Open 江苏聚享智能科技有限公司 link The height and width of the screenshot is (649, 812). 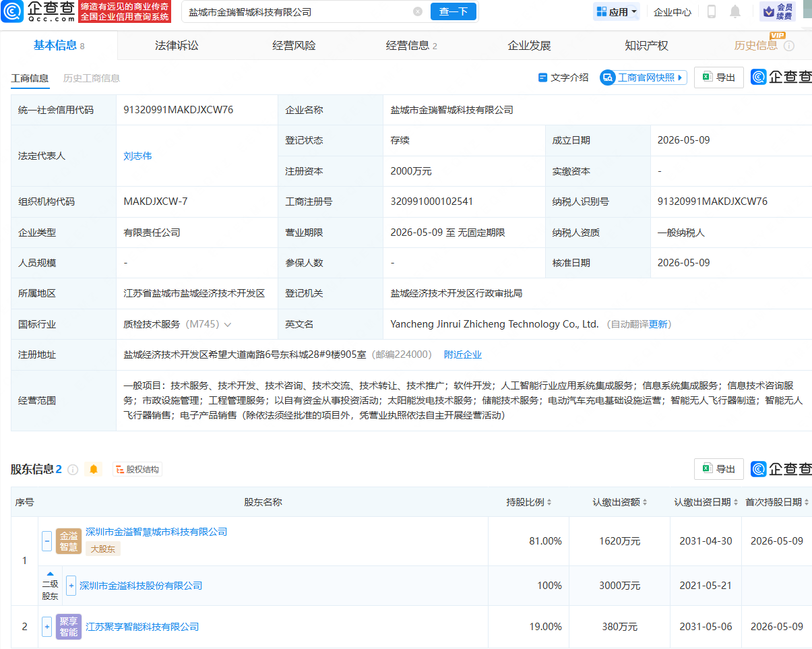coord(142,627)
